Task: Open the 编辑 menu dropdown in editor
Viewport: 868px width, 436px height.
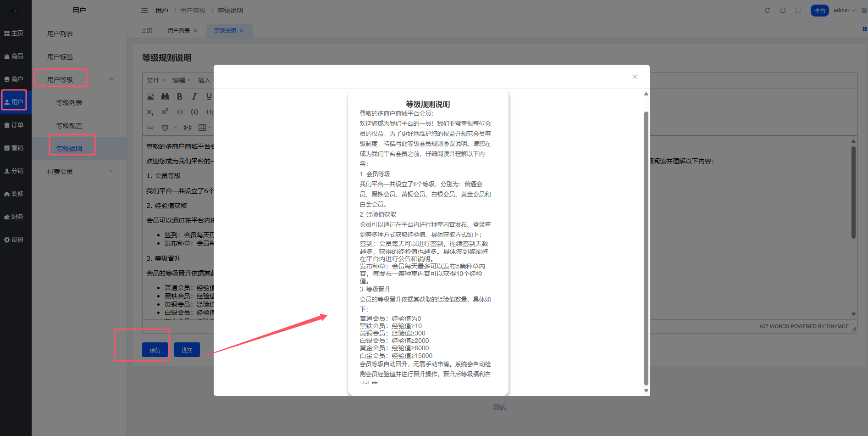Action: click(181, 80)
